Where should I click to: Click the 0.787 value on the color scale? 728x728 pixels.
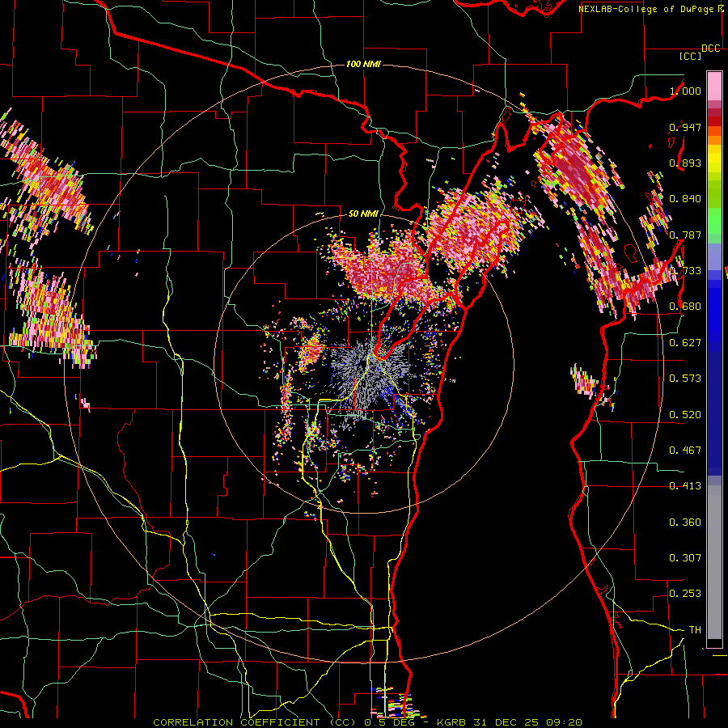point(685,235)
